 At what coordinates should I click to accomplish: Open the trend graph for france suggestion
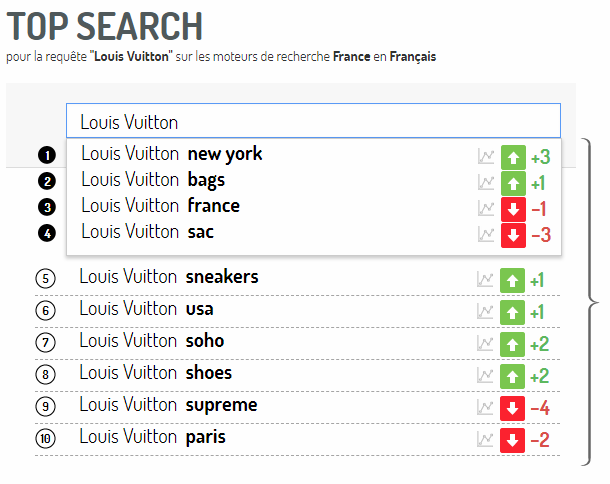coord(486,209)
